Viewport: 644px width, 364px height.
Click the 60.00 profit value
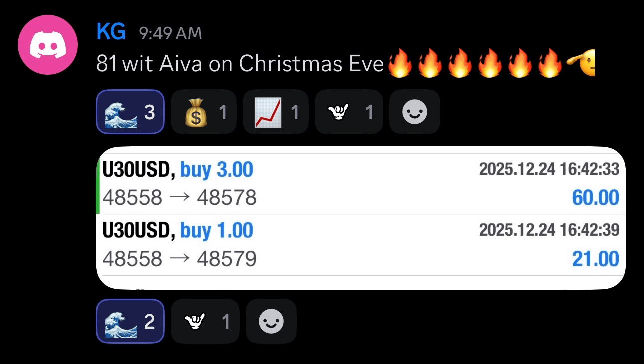click(595, 198)
